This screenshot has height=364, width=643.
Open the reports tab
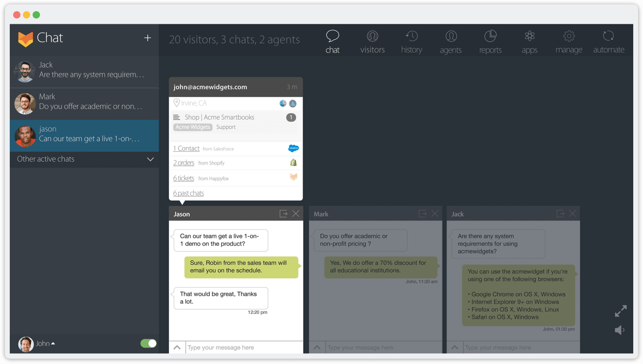click(x=490, y=41)
